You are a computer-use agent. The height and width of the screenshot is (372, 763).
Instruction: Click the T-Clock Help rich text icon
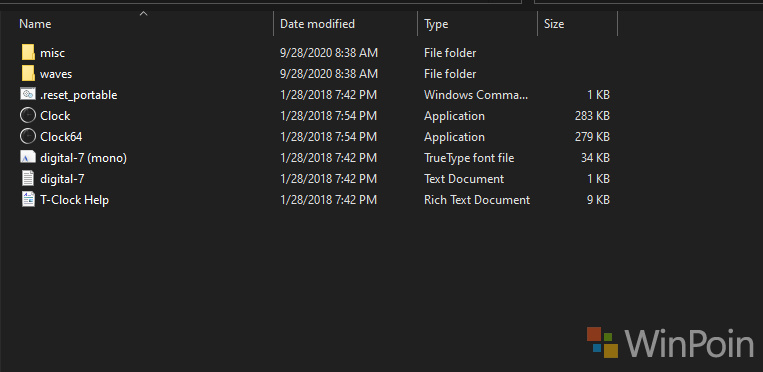[x=28, y=200]
